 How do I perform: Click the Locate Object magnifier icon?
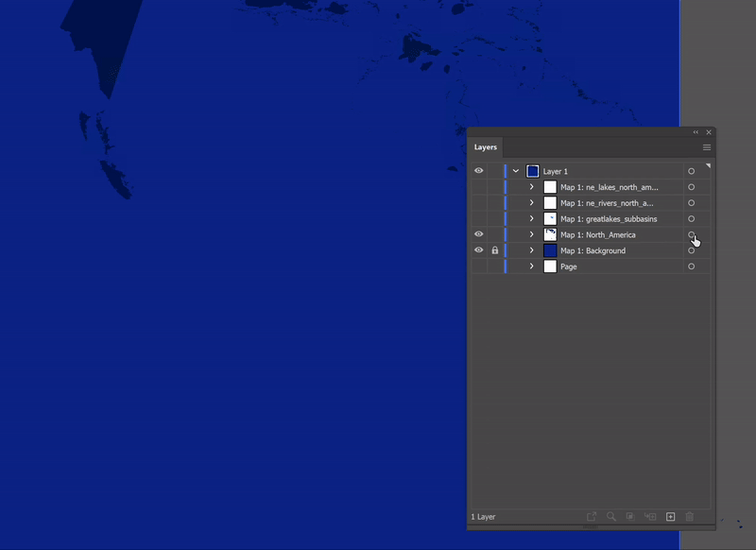point(611,517)
